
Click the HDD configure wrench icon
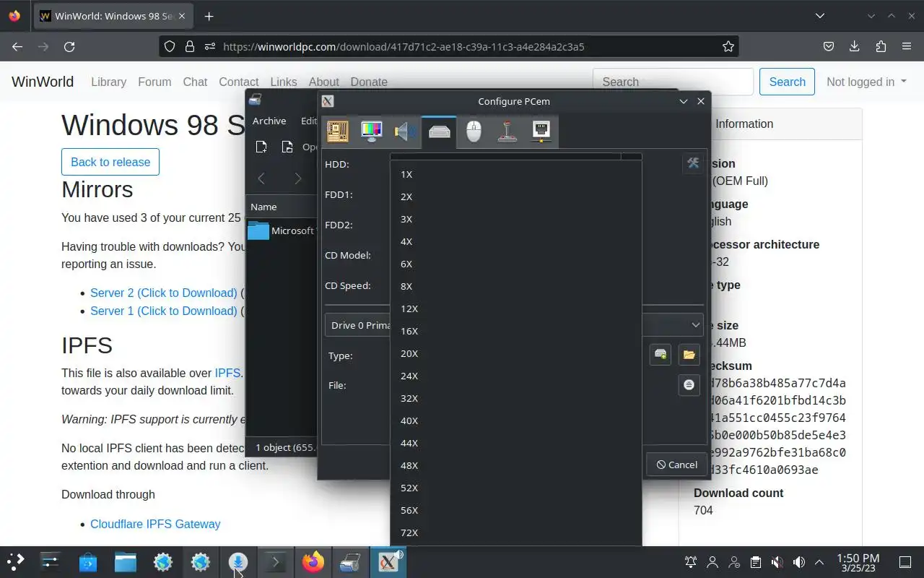(693, 164)
